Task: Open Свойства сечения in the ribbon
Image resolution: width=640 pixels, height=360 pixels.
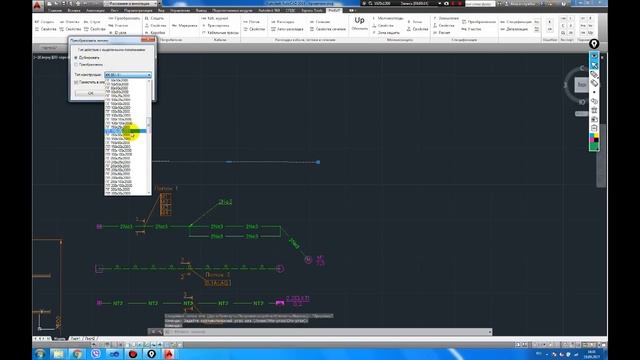Action: pos(327,29)
